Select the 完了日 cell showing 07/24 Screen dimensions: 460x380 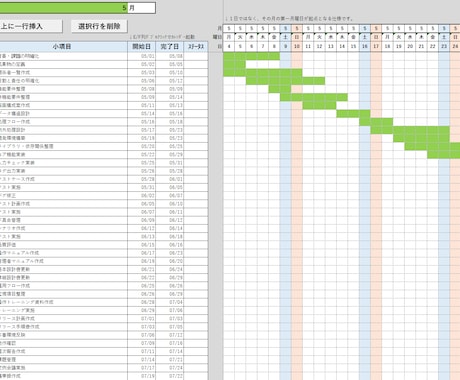tap(169, 367)
